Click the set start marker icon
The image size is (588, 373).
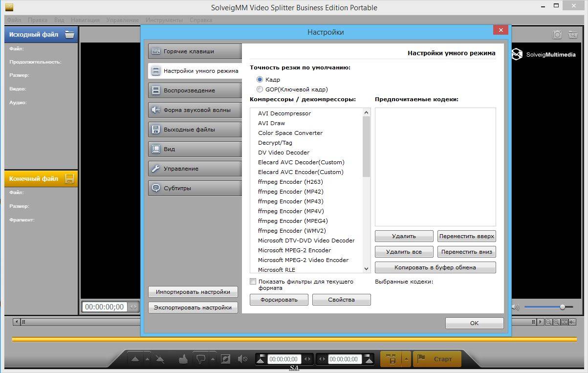coord(261,359)
